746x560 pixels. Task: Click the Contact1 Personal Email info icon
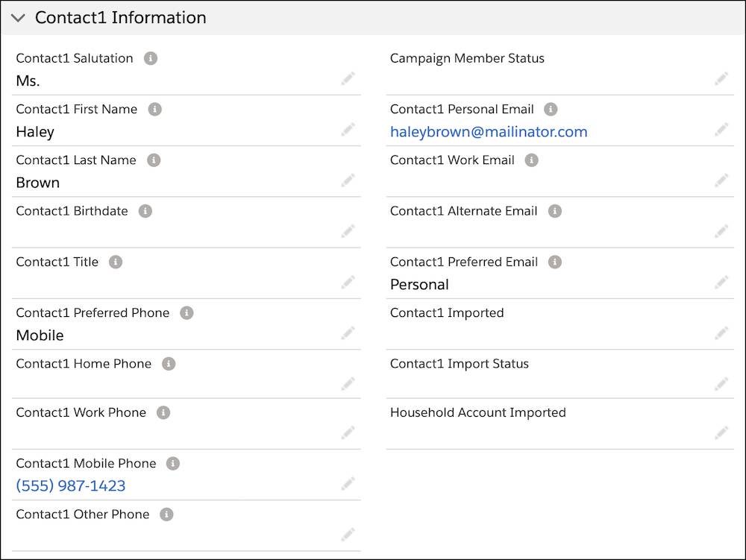point(551,110)
